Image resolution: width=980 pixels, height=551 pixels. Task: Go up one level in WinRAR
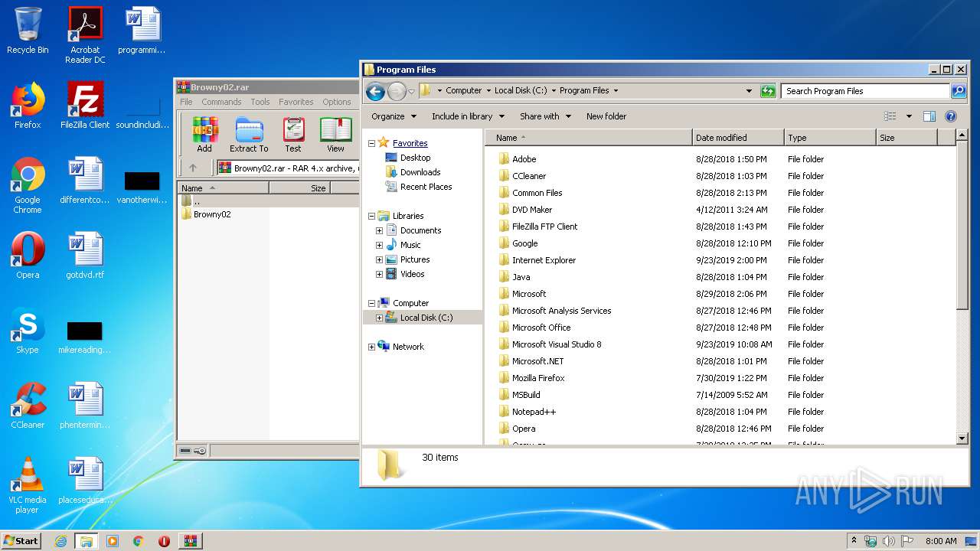(193, 168)
